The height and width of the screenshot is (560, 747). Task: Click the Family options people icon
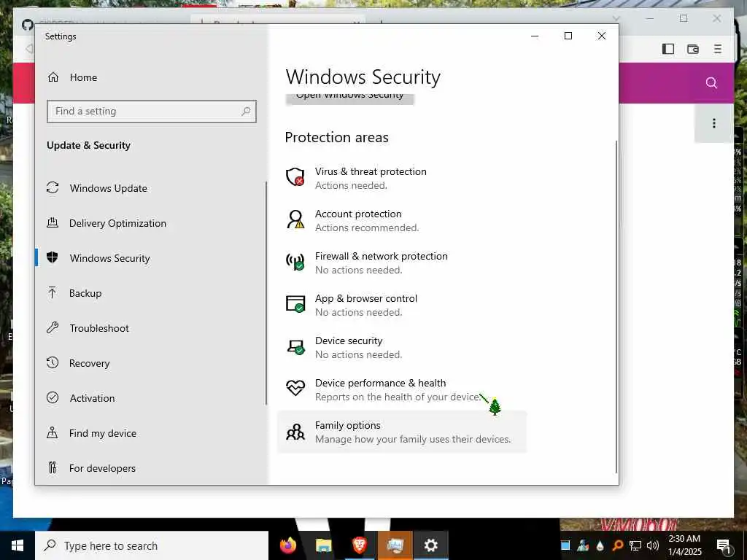(x=295, y=432)
